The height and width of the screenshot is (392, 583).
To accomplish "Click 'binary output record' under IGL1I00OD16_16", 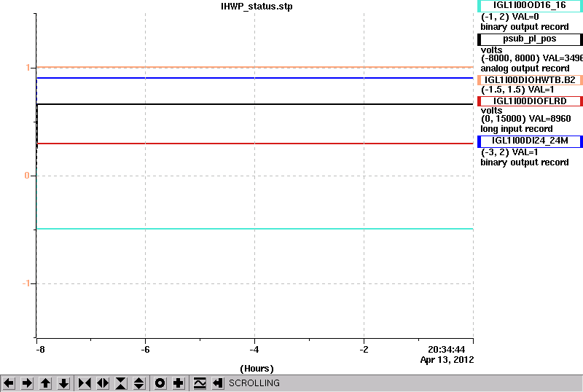I will pyautogui.click(x=525, y=27).
